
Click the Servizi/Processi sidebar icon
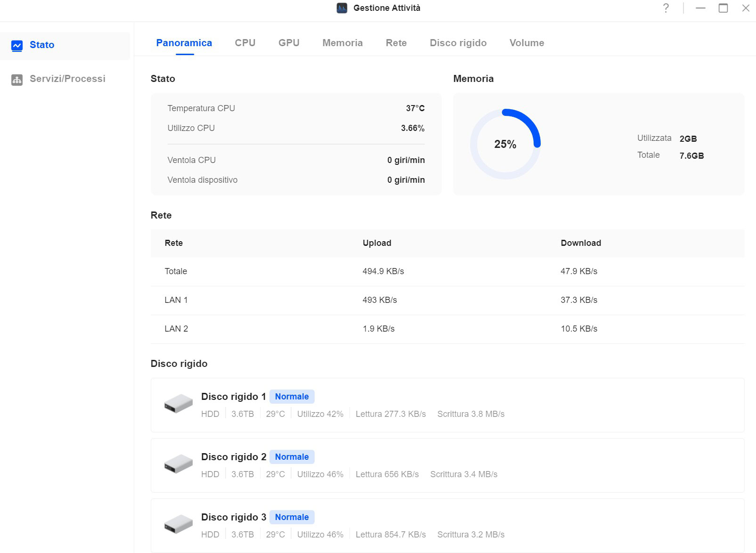pos(17,80)
